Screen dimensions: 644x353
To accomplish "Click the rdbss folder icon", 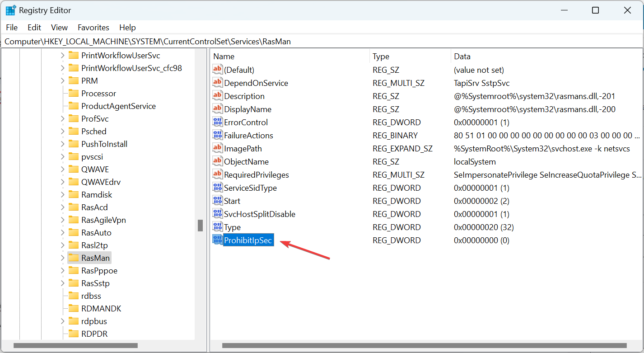I will [74, 296].
